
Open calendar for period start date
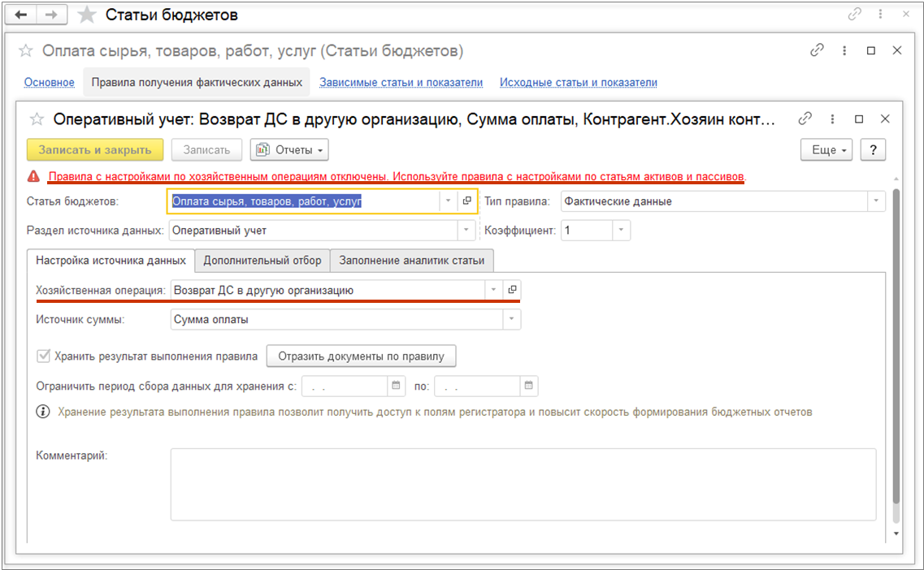[x=396, y=386]
